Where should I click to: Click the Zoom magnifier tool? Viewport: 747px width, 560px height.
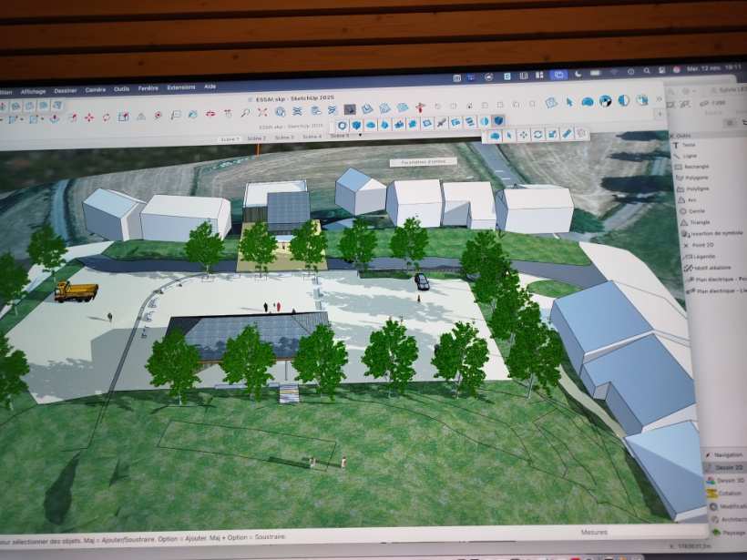pyautogui.click(x=245, y=113)
